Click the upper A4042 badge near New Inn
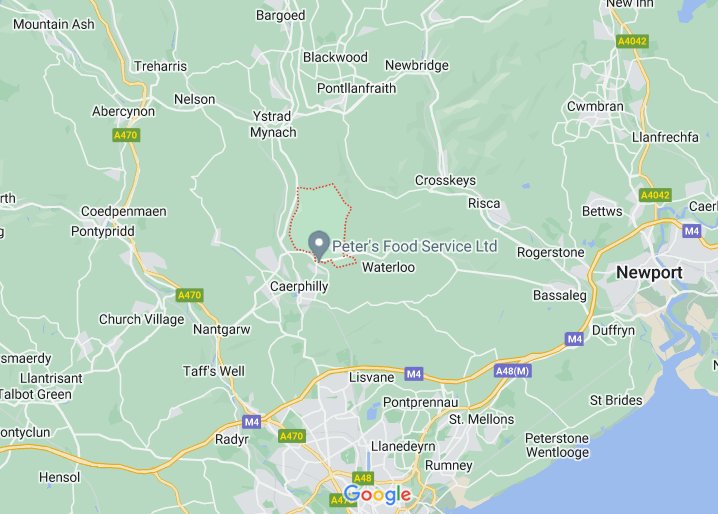This screenshot has height=514, width=718. tap(632, 41)
